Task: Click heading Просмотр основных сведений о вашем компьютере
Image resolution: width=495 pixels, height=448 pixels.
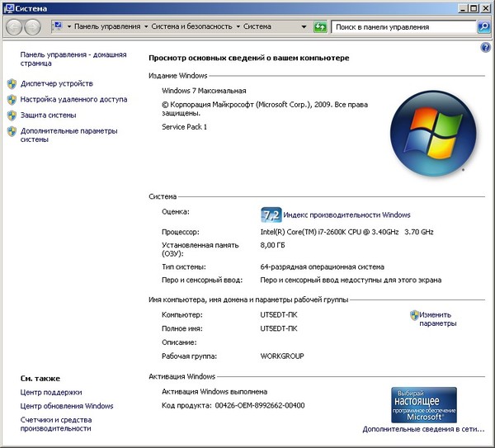Action: [249, 58]
